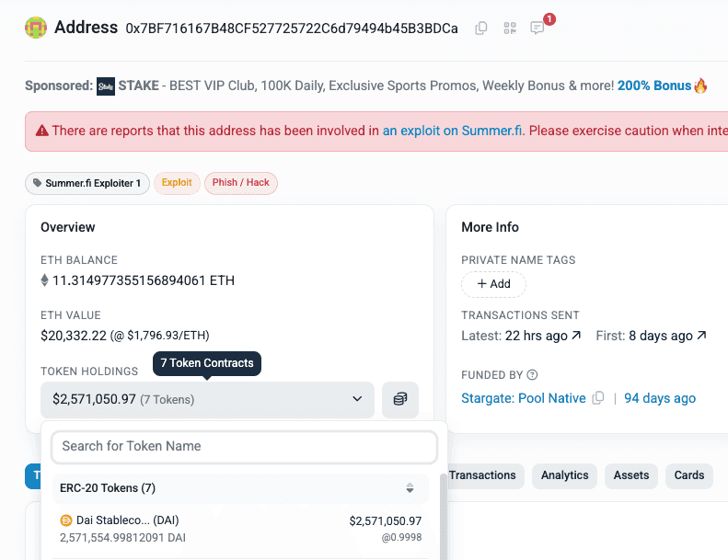Open token holdings page via coins icon
The height and width of the screenshot is (560, 728).
(x=400, y=399)
